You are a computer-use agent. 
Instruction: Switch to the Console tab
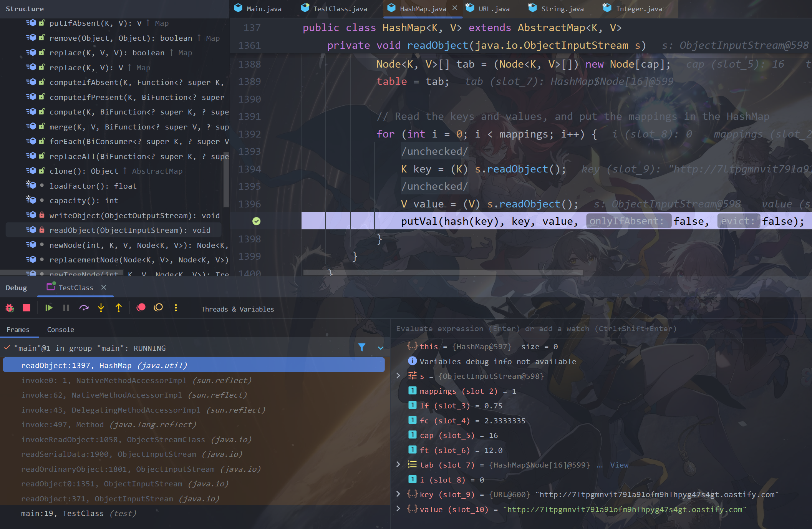click(61, 330)
